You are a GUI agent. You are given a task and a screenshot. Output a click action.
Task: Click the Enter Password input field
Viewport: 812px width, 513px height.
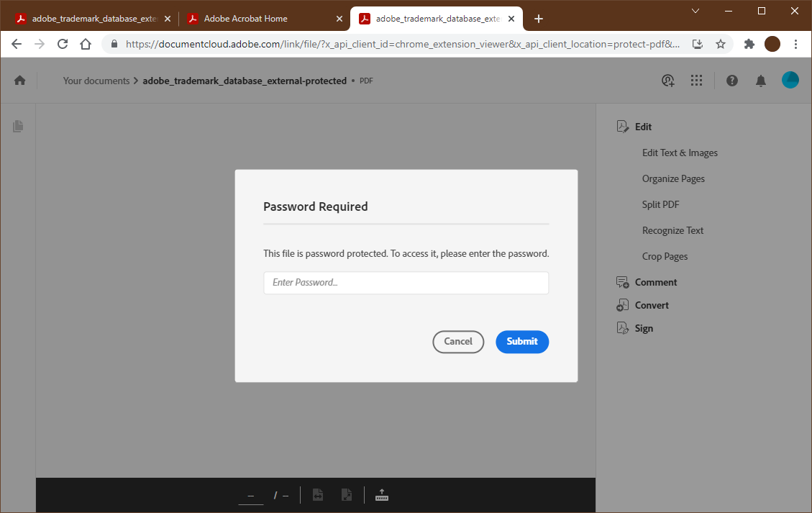[406, 282]
